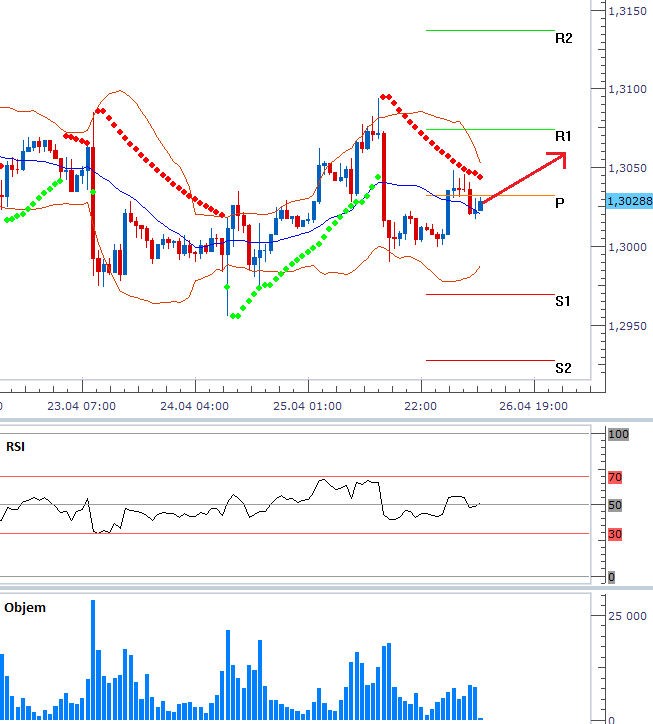This screenshot has width=653, height=724.
Task: Click the 26.04 19:00 time axis label
Action: 533,406
